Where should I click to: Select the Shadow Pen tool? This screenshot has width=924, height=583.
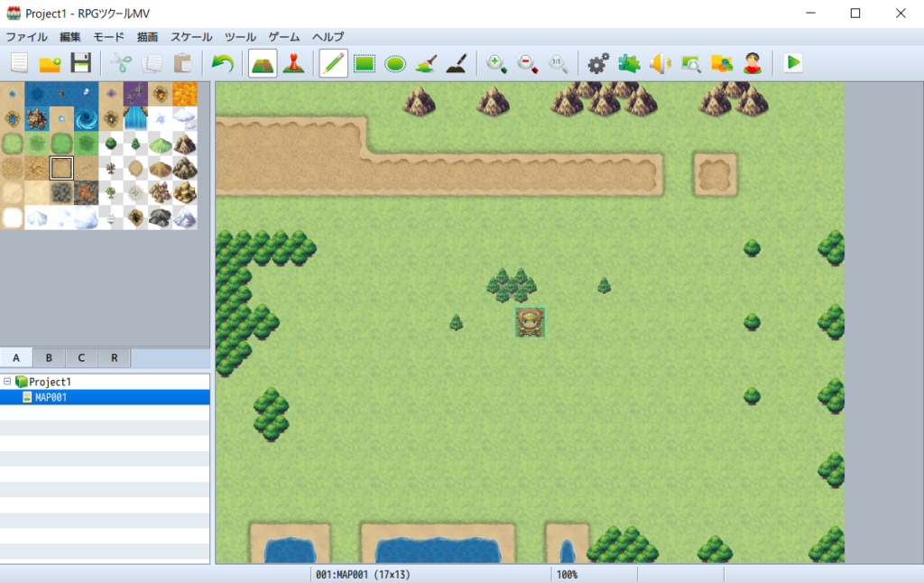[457, 63]
